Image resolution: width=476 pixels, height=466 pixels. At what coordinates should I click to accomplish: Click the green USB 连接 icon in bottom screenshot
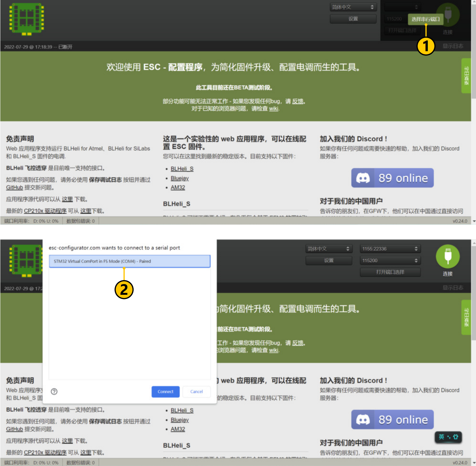(x=448, y=256)
